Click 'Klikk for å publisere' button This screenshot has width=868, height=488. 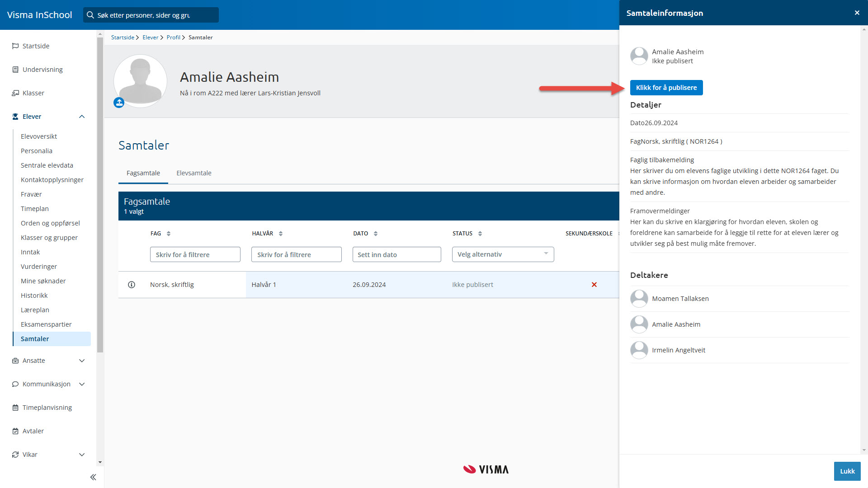pos(666,88)
